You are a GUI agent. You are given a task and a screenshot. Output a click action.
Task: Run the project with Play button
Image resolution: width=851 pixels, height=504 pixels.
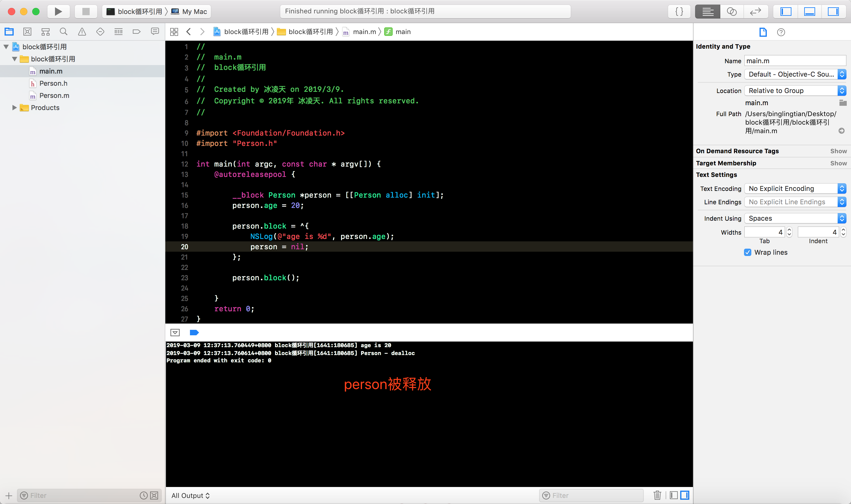click(58, 12)
